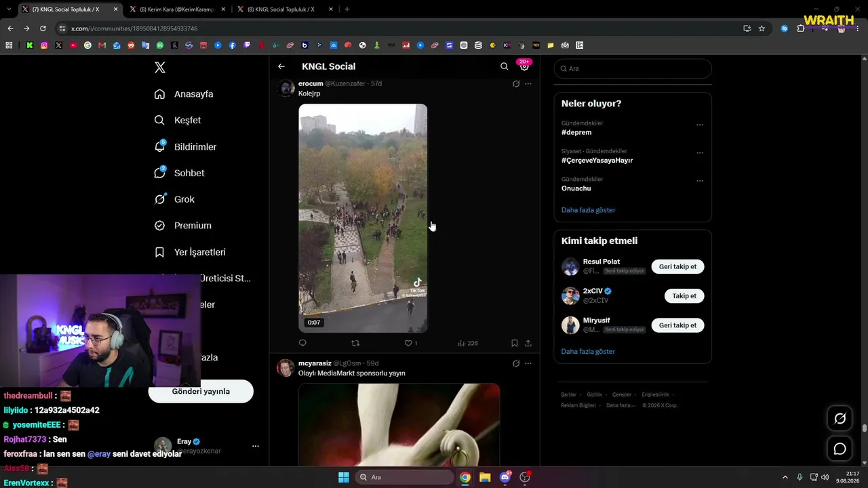Click the Grok icon on mcyarasiz's post
The width and height of the screenshot is (868, 488).
[x=516, y=364]
